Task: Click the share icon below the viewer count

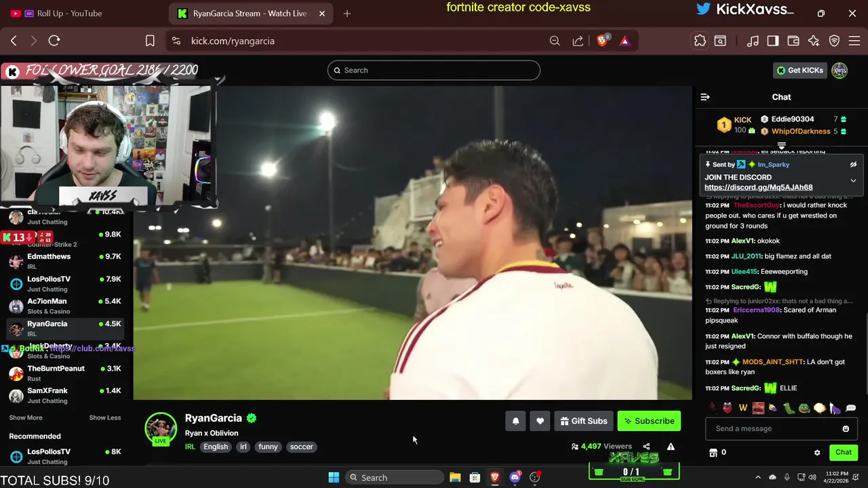Action: pyautogui.click(x=646, y=446)
